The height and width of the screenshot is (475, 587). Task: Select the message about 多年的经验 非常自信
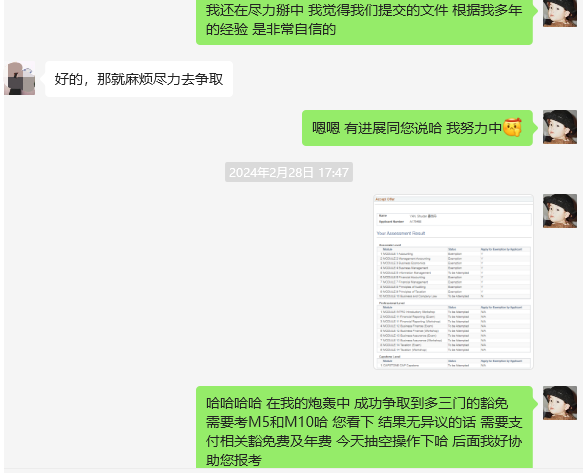click(364, 21)
